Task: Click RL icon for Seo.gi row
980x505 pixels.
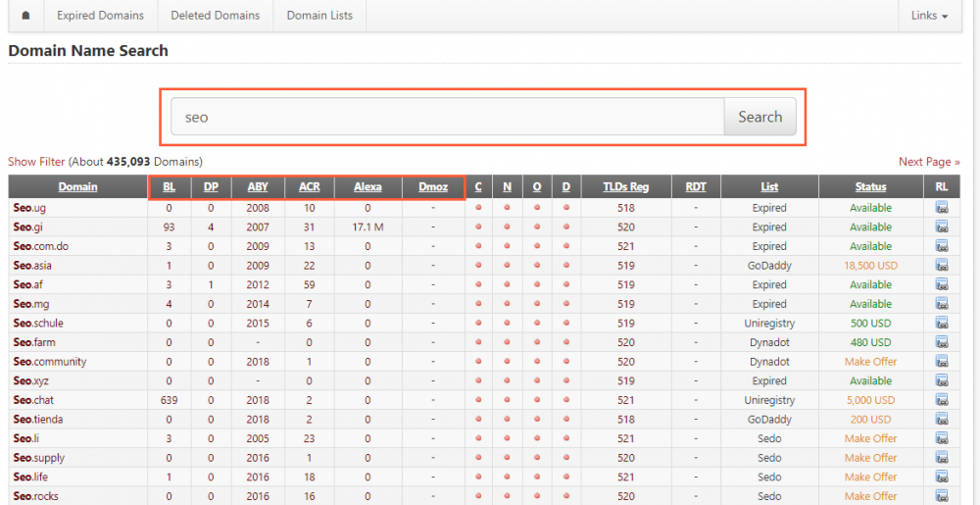Action: [942, 227]
